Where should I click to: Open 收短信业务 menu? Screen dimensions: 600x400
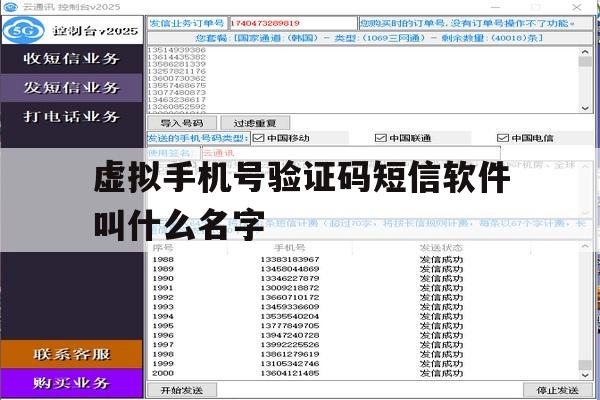tap(72, 59)
